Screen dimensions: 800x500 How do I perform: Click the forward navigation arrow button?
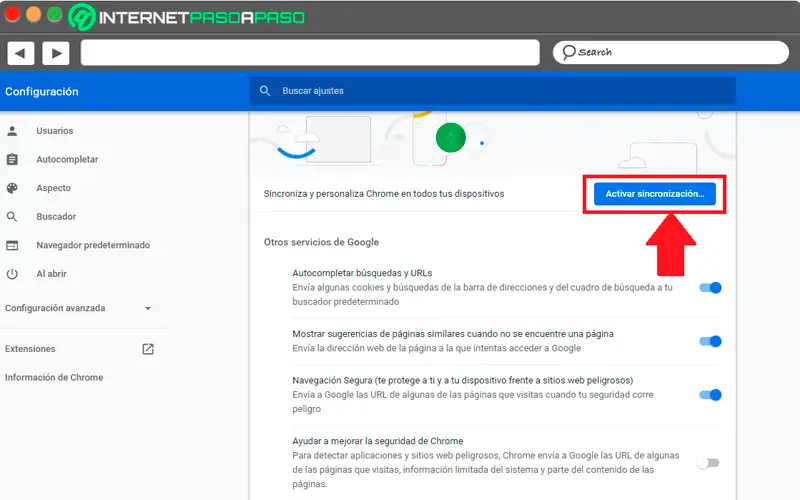pos(56,53)
